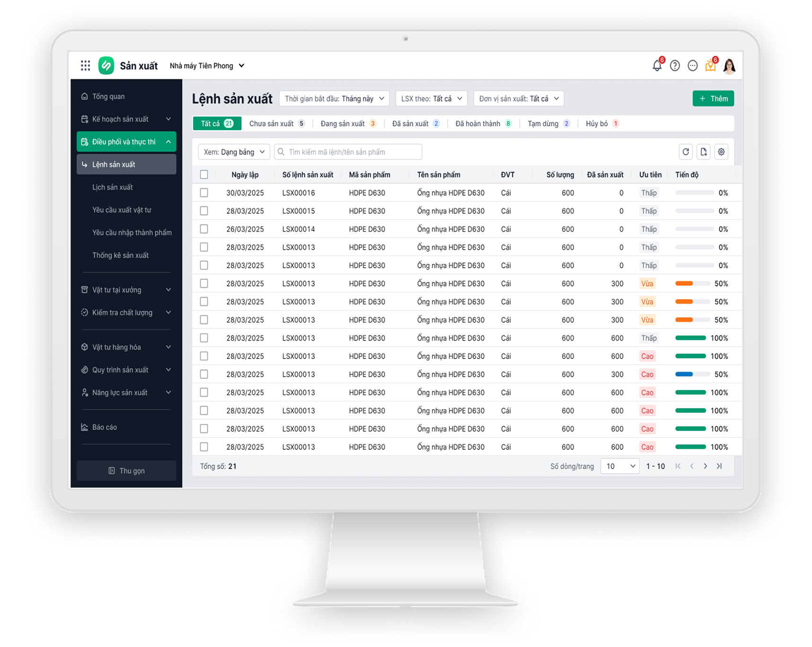Image resolution: width=812 pixels, height=647 pixels.
Task: Open the Thời gian bắt đầu filter
Action: 334,98
